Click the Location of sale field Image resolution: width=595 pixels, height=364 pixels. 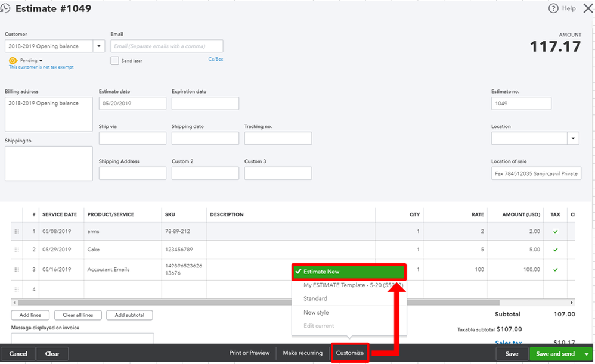pos(536,173)
